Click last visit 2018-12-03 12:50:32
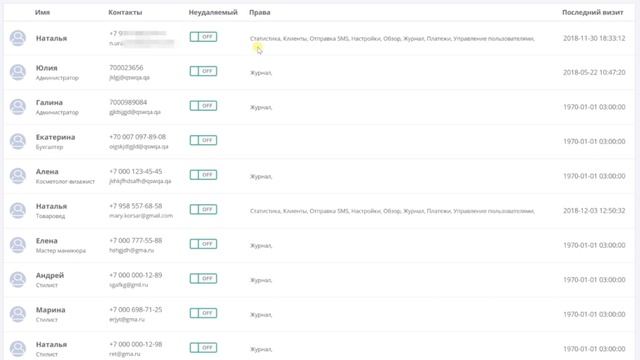640x360 pixels. pos(594,211)
